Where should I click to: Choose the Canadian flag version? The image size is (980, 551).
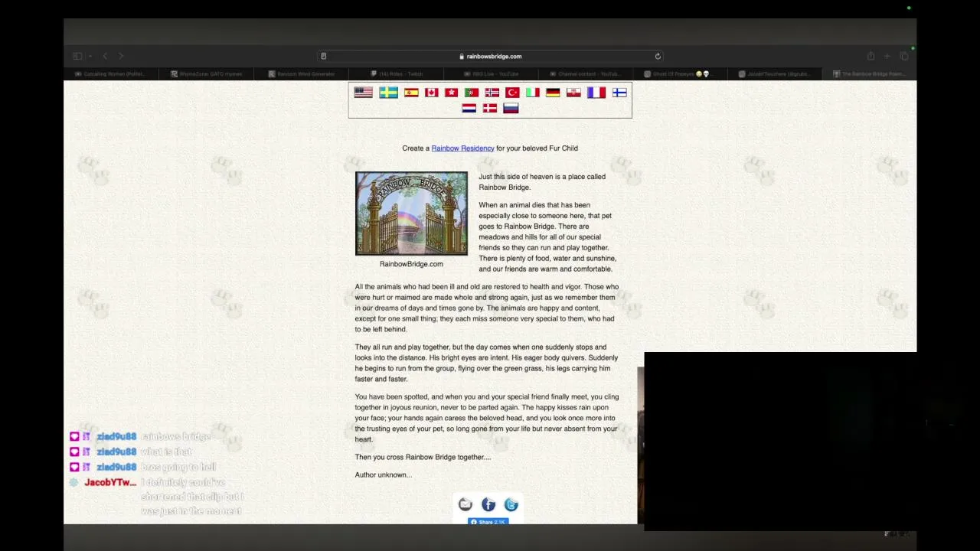[x=432, y=93]
